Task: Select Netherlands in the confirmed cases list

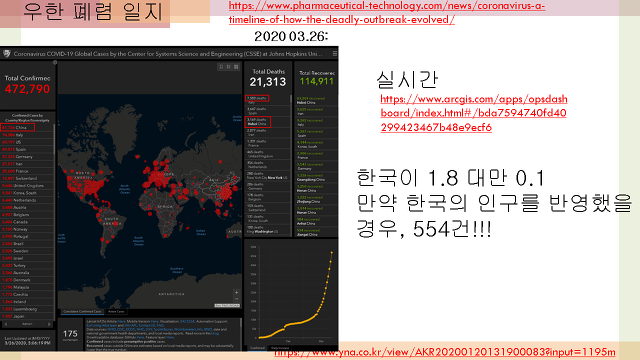Action: coord(27,200)
